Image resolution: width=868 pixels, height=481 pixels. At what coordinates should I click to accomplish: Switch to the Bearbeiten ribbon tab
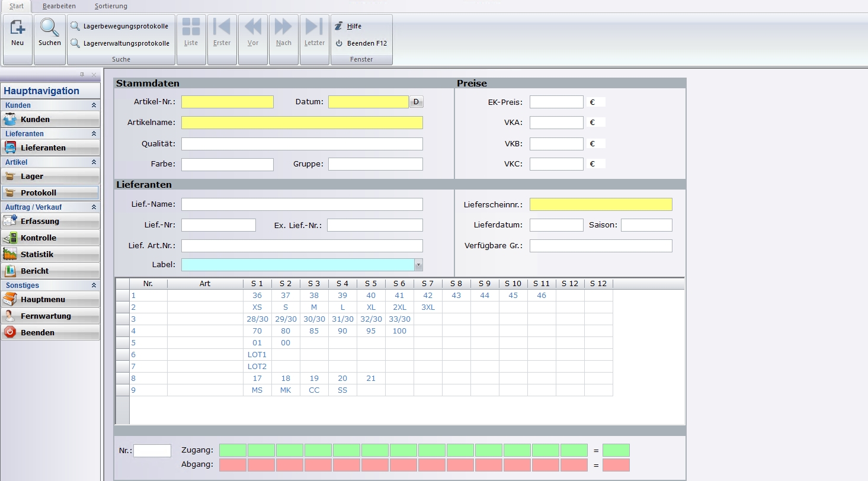click(x=59, y=6)
